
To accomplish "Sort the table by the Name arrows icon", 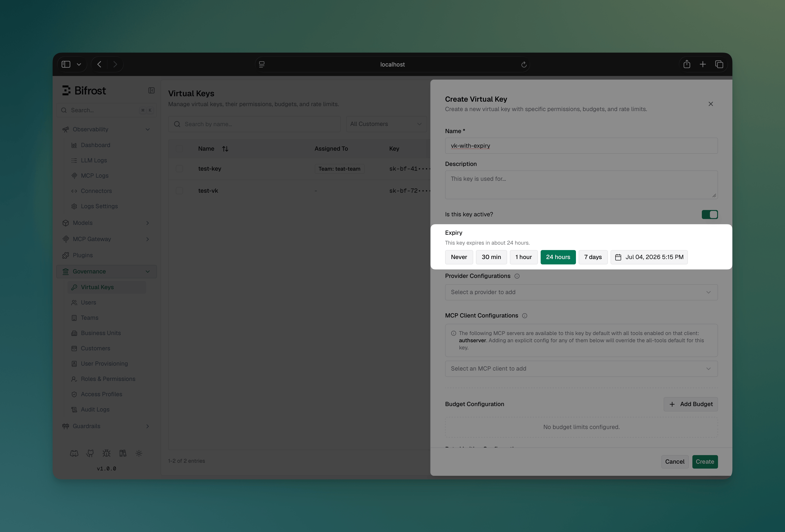I will pyautogui.click(x=225, y=149).
